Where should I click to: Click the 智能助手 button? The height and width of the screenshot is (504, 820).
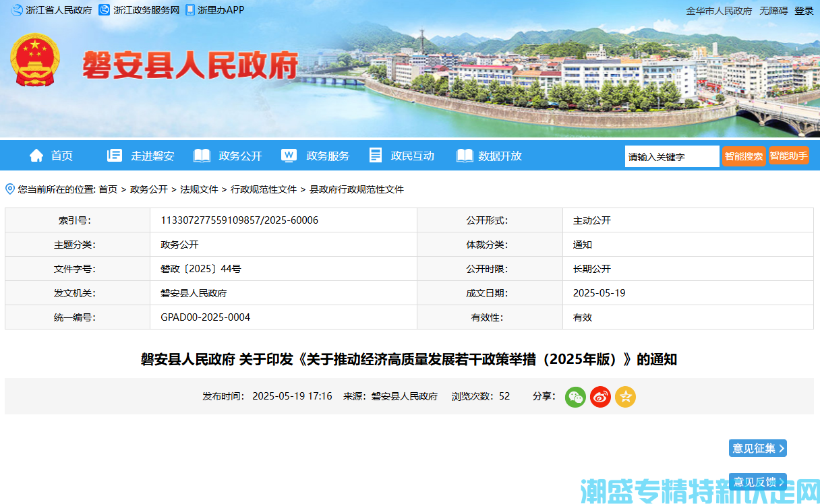(788, 156)
